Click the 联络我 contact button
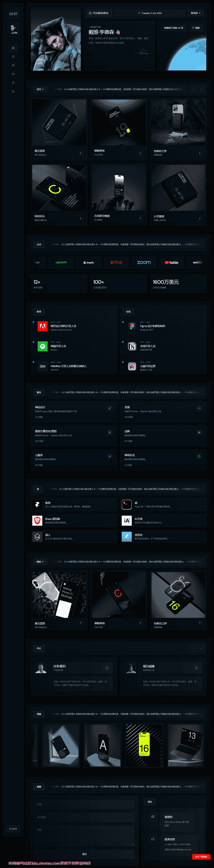214x868 pixels. click(196, 13)
